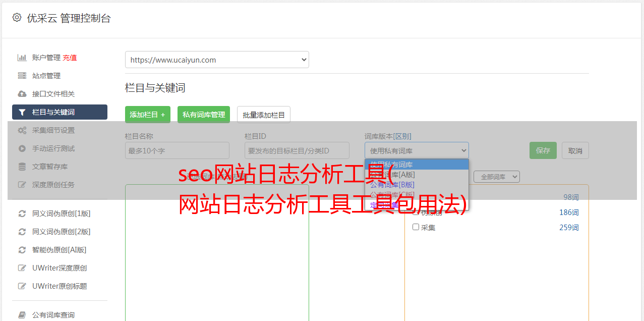Tick the 采集 checkbox
This screenshot has width=644, height=321.
[416, 227]
